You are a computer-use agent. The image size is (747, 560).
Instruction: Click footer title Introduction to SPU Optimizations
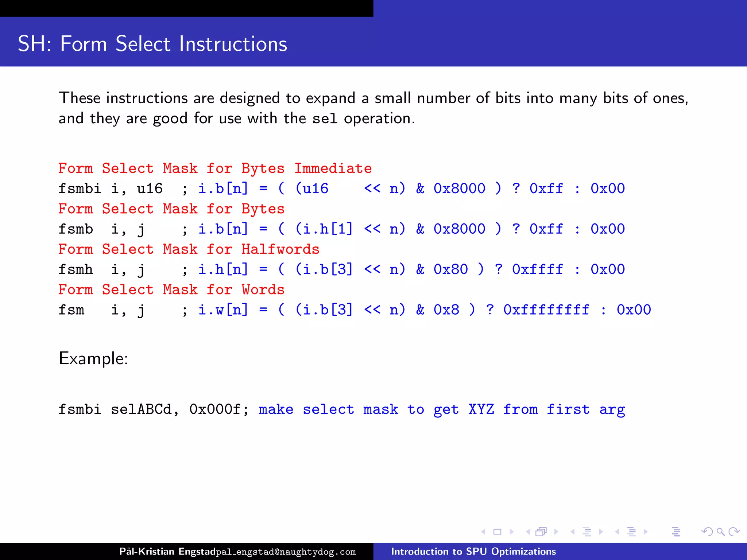473,551
